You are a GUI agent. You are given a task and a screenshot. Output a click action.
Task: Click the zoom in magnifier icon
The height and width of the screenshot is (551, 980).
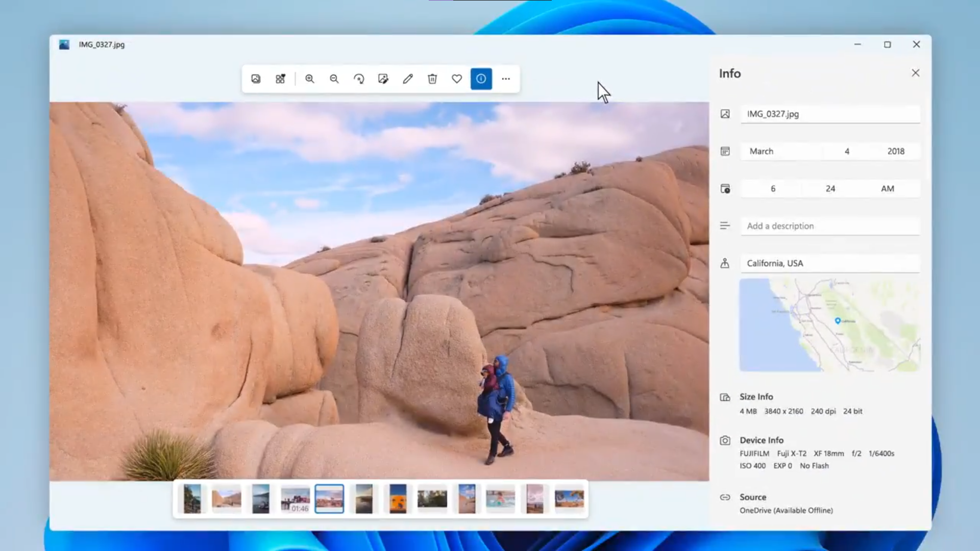point(310,79)
